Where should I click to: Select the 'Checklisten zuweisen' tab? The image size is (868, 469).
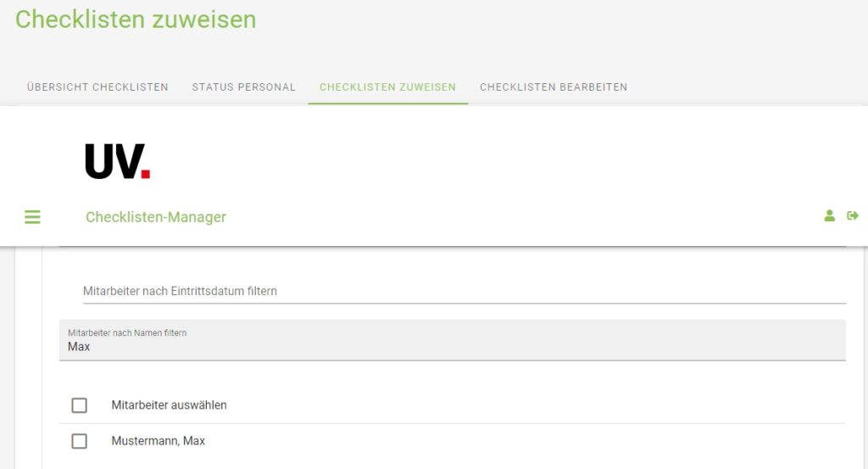point(387,87)
